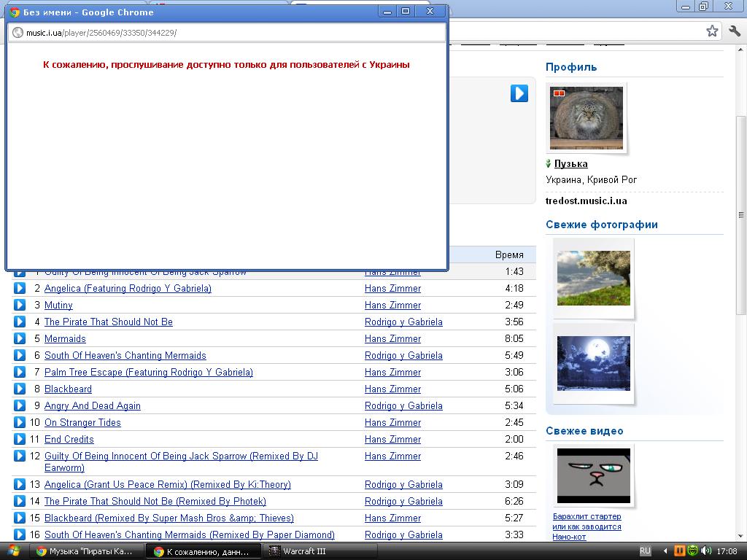
Task: Bookmark page with the star icon
Action: (712, 31)
